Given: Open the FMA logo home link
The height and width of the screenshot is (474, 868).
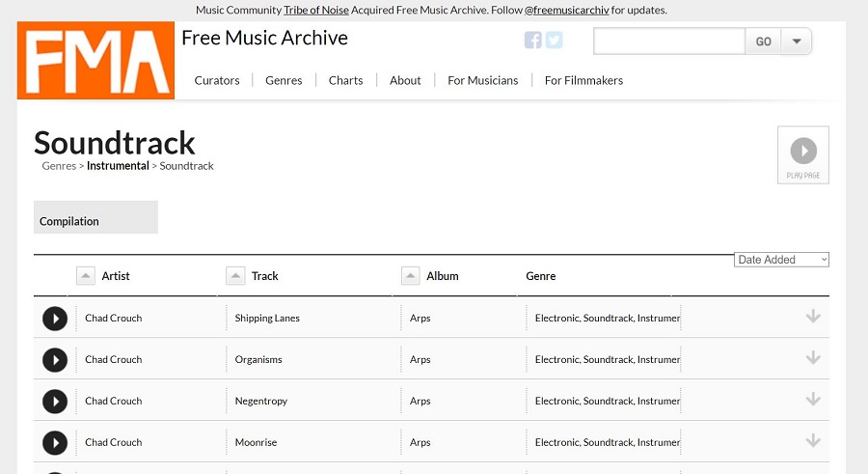Looking at the screenshot, I should pos(95,61).
